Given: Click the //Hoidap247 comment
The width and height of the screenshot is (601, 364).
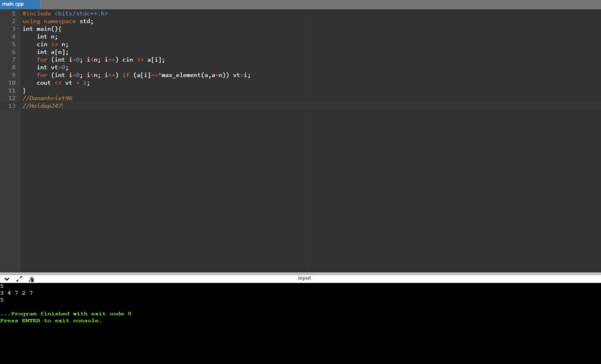Looking at the screenshot, I should point(42,106).
